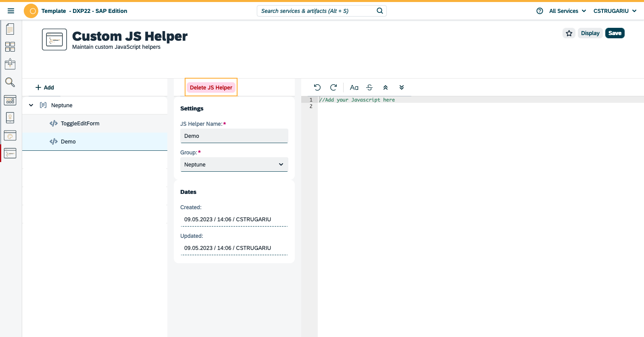The width and height of the screenshot is (644, 337).
Task: Click the search magnifier in search bar
Action: tap(380, 11)
